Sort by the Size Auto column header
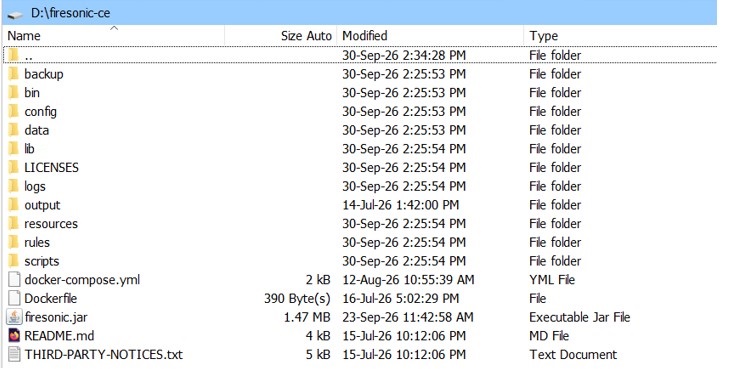This screenshot has height=369, width=750. (x=306, y=35)
